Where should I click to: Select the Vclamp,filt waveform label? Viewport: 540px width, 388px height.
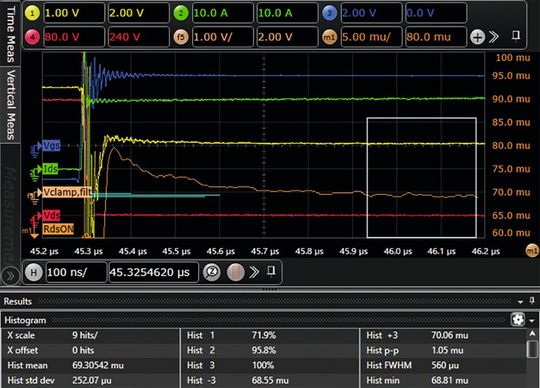[x=67, y=192]
